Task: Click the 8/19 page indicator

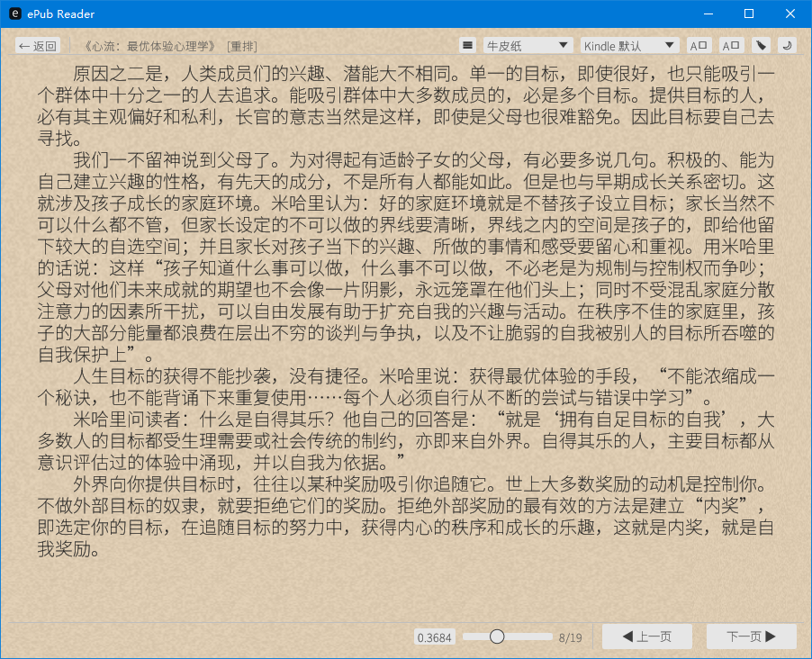Action: point(570,637)
